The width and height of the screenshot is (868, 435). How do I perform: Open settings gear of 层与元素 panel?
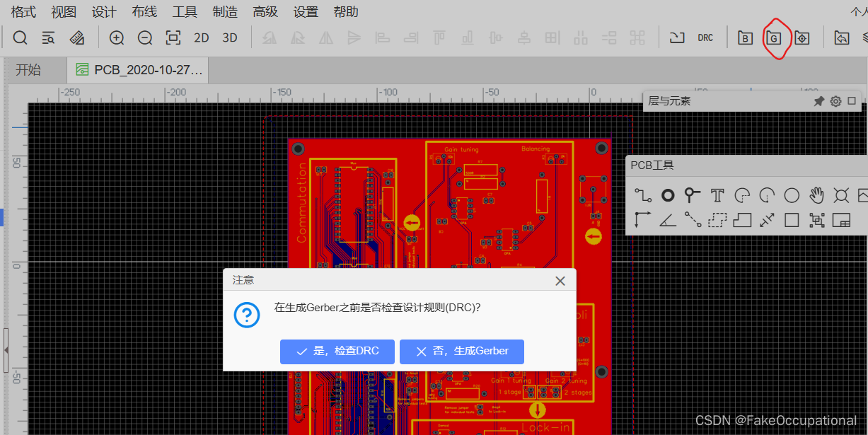[x=835, y=100]
